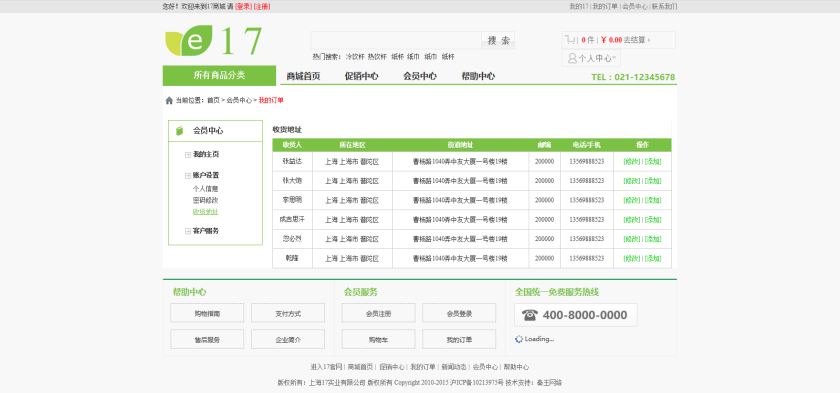Screen dimensions: 840x393
Task: Click the 购物车 footer button
Action: pyautogui.click(x=379, y=339)
